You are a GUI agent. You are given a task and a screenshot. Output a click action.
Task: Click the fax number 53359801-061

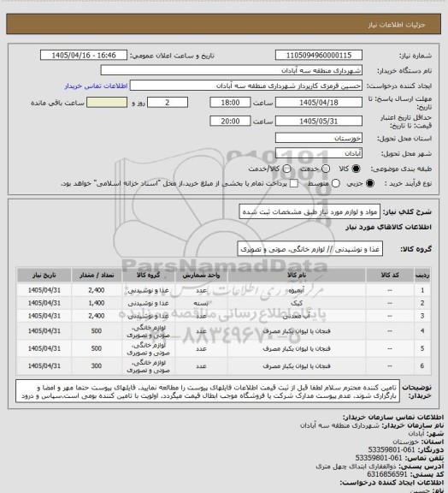pos(391,450)
